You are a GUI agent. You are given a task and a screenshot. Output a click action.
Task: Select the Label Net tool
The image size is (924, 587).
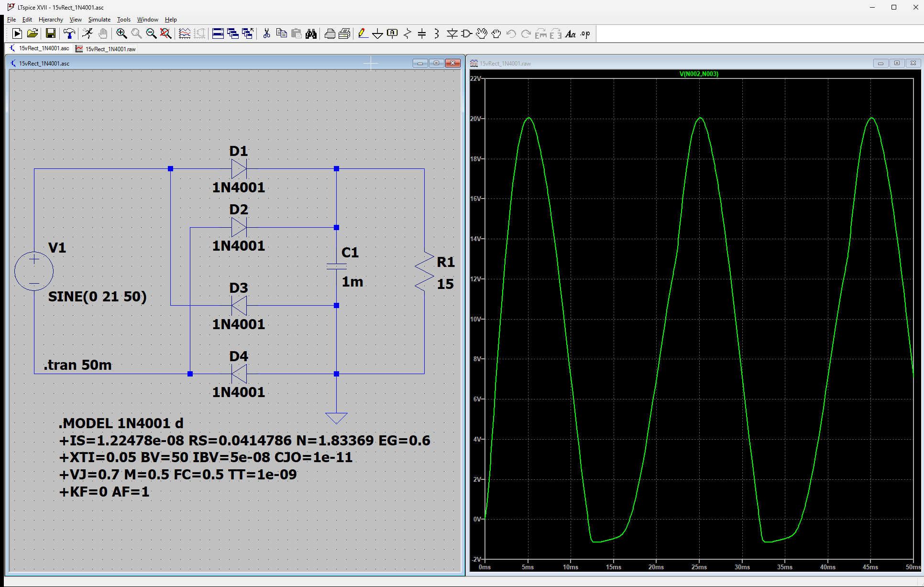[392, 33]
